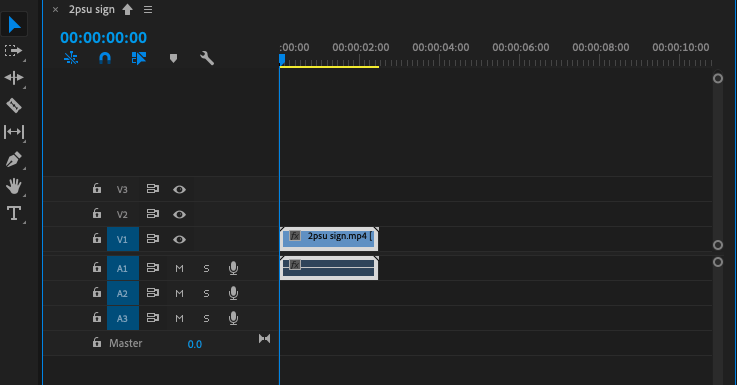This screenshot has width=737, height=385.
Task: Select the 2psu sign.mp4 video clip
Action: (329, 239)
